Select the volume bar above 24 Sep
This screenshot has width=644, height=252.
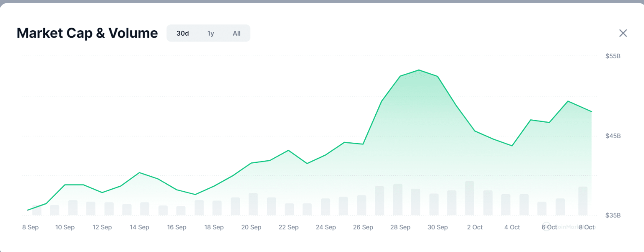click(x=325, y=207)
